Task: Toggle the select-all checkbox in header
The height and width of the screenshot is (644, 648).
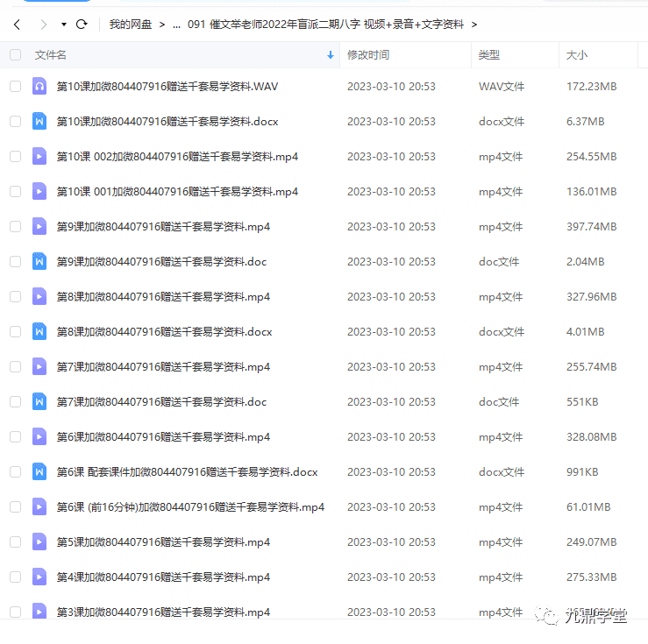Action: tap(15, 55)
